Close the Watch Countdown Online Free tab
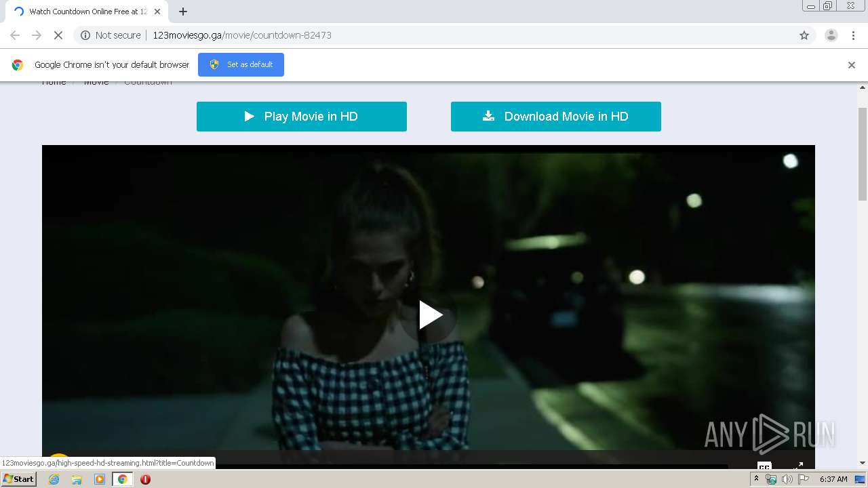The width and height of the screenshot is (868, 488). (x=157, y=12)
